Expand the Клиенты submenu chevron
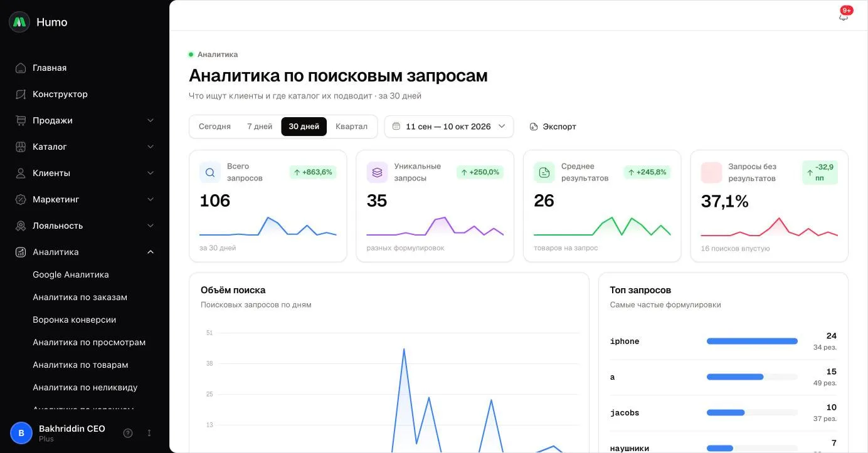868x453 pixels. point(151,173)
